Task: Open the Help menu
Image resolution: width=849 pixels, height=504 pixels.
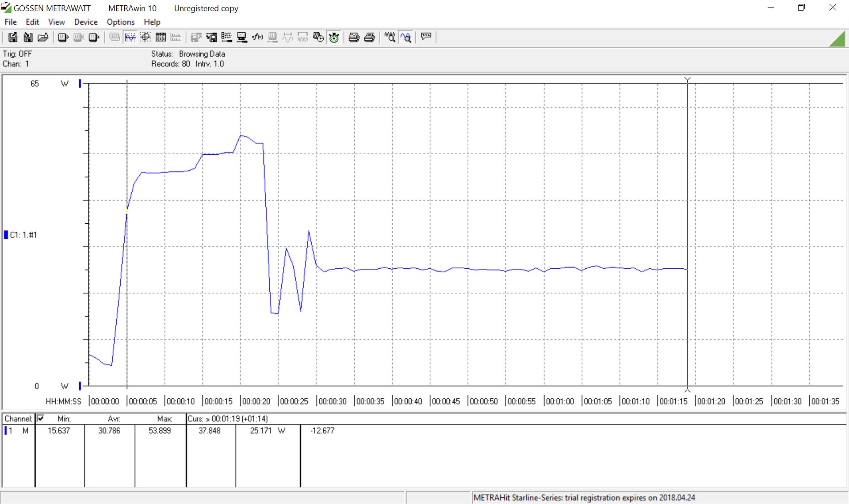Action: click(152, 22)
